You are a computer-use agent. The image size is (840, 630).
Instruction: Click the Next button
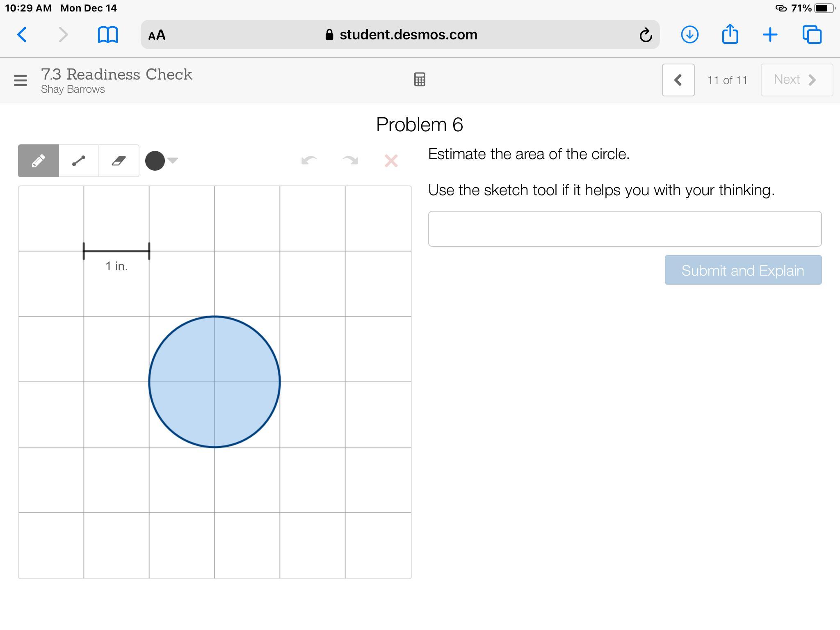click(796, 80)
